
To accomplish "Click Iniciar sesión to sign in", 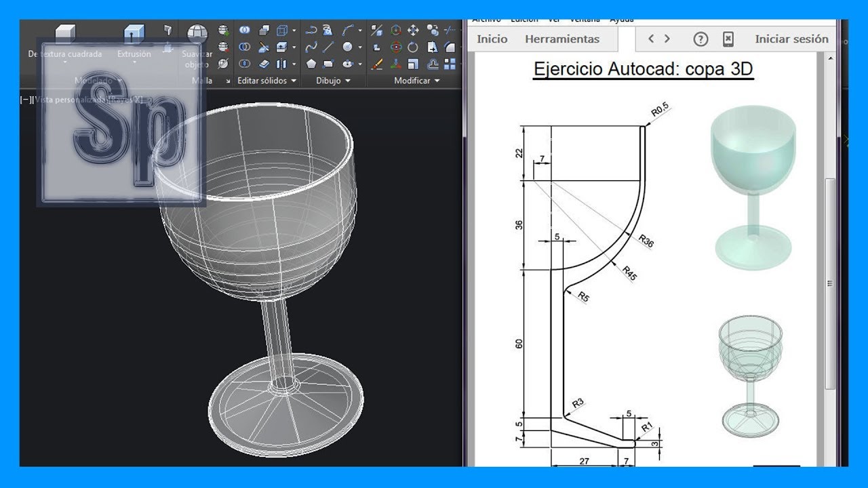I will (791, 39).
